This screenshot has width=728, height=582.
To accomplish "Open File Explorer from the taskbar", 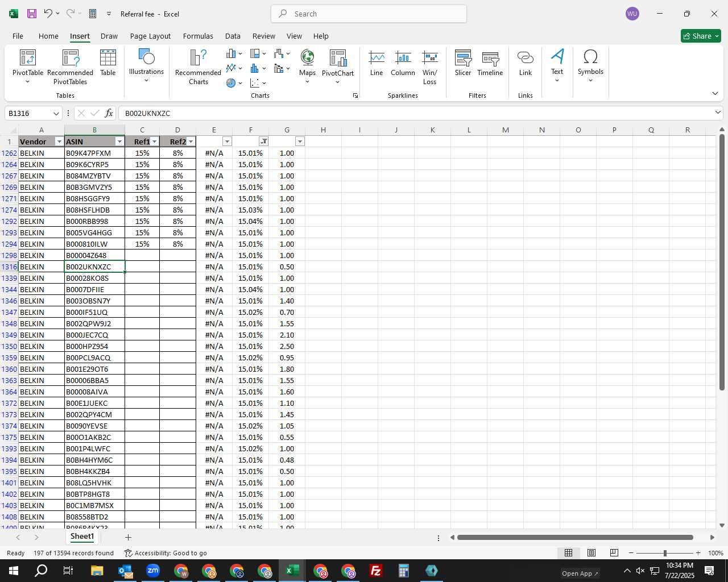I will pos(97,571).
